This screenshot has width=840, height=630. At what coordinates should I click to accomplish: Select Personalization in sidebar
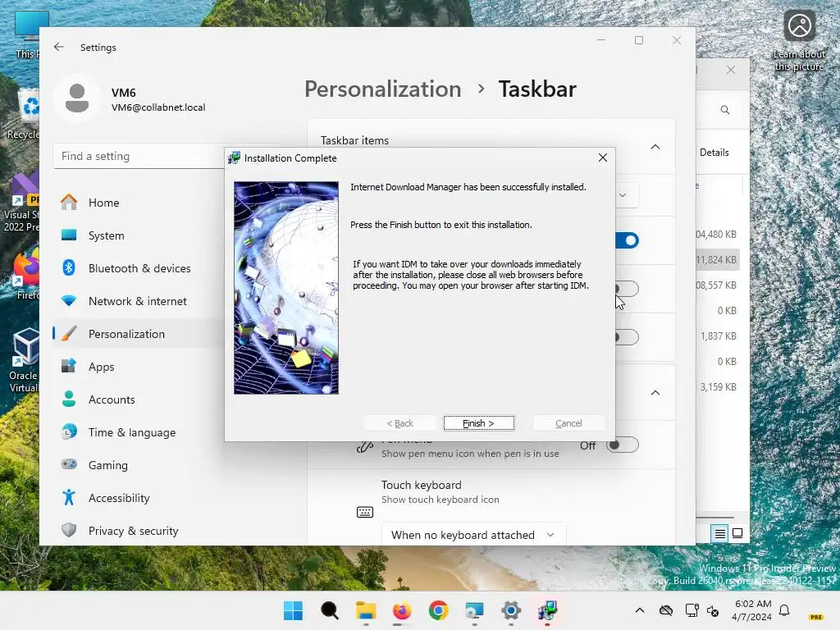point(138,334)
